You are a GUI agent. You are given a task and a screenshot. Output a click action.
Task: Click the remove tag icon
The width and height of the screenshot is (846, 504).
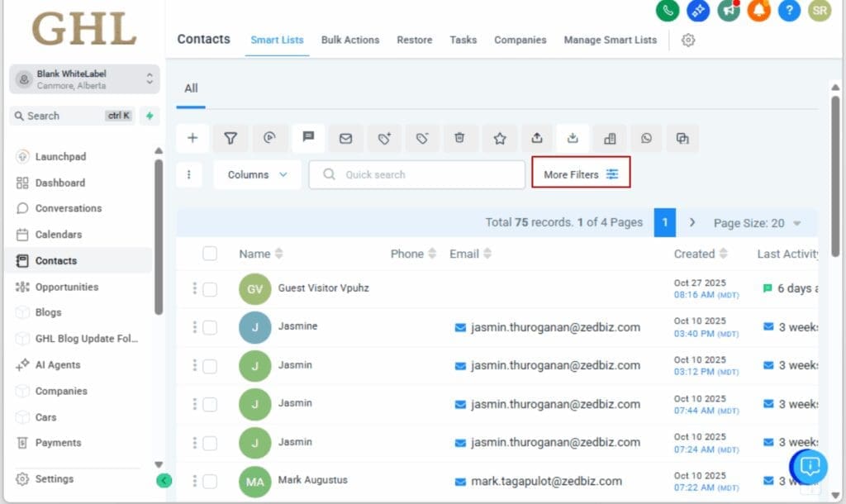pos(422,138)
